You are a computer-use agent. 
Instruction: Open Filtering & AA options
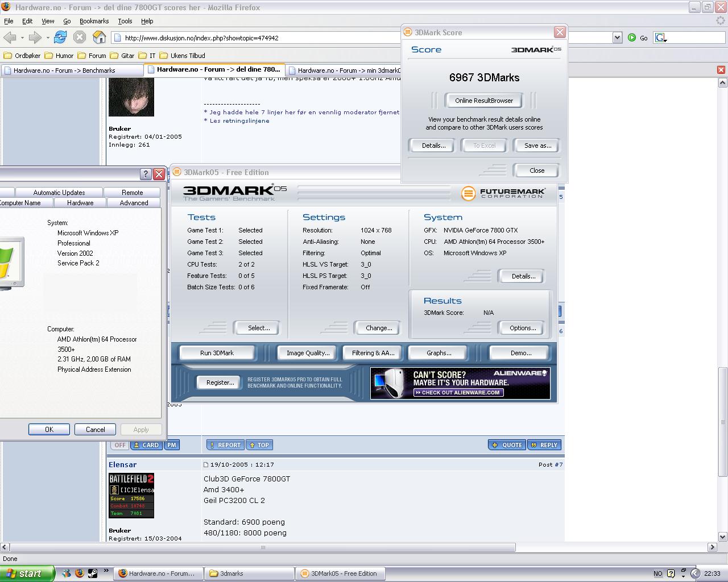[x=373, y=353]
